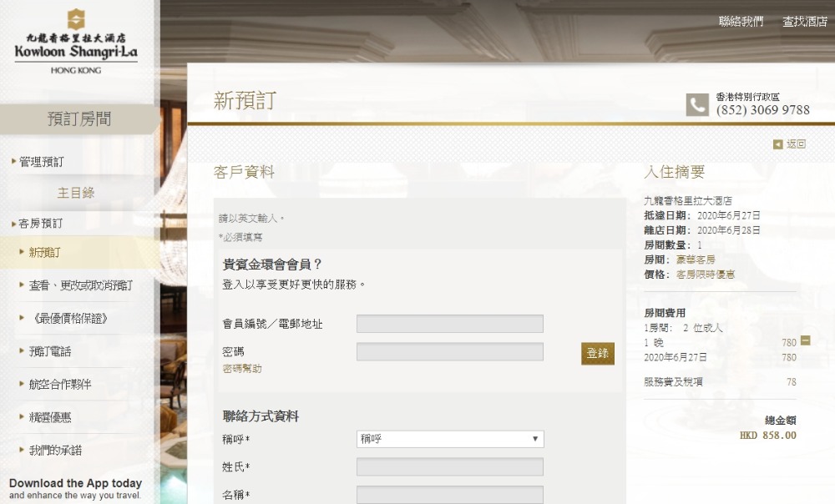Collapse room charge with the minus icon
This screenshot has width=835, height=504.
point(805,340)
